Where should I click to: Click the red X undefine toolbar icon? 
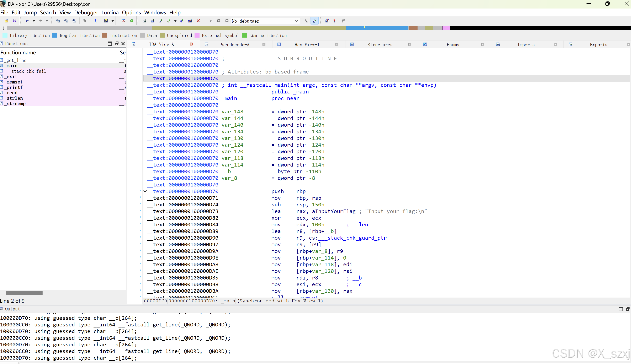198,21
